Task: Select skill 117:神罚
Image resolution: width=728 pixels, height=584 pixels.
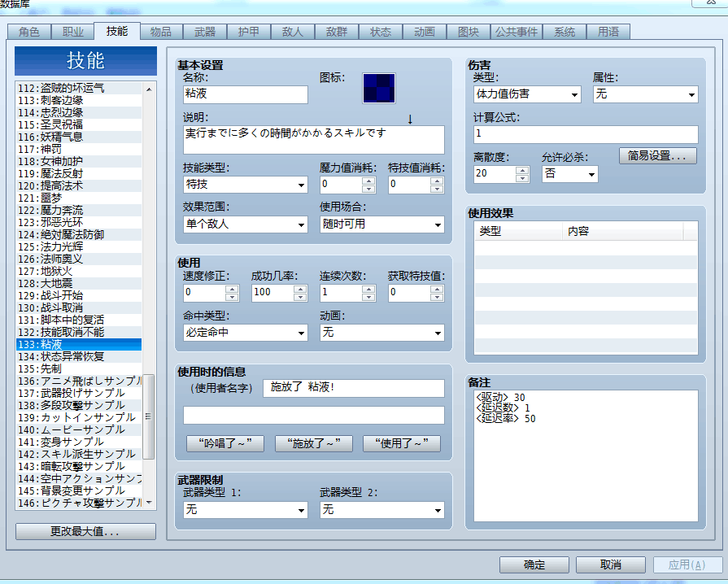Action: point(79,149)
